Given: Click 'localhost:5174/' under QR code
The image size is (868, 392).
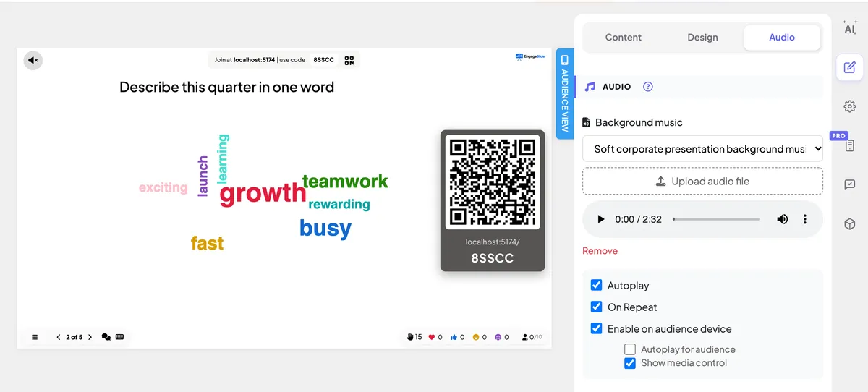Looking at the screenshot, I should pos(493,242).
